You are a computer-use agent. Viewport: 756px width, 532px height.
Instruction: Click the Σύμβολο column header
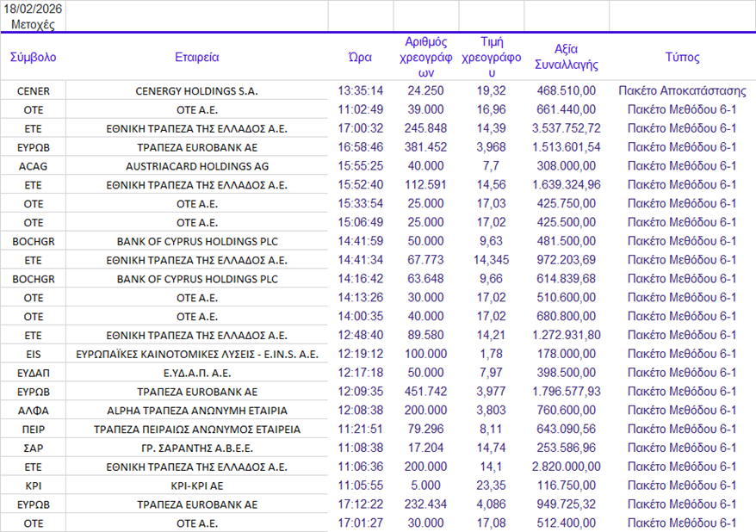[34, 58]
